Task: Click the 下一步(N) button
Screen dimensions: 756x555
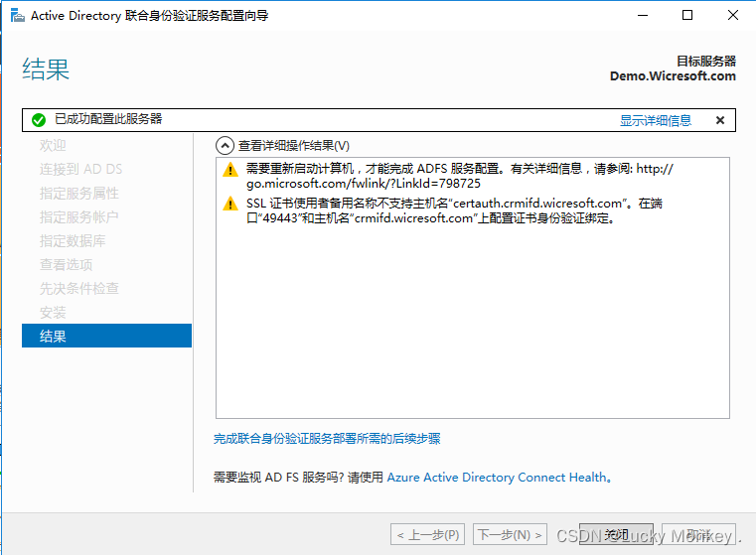Action: 510,534
